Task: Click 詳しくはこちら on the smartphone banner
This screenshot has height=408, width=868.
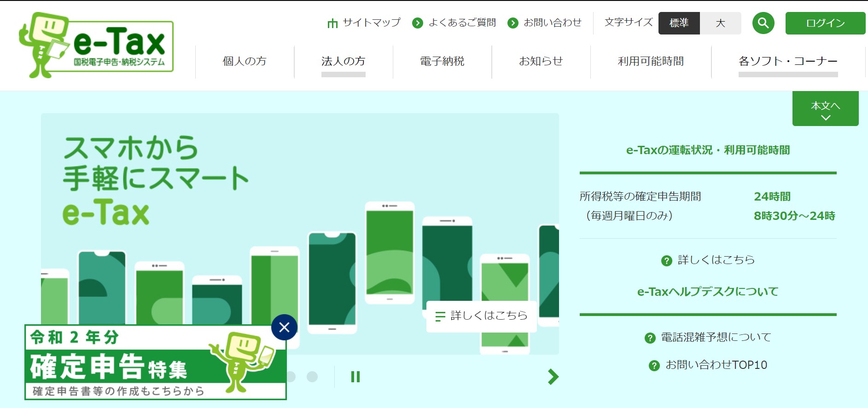Action: [481, 316]
